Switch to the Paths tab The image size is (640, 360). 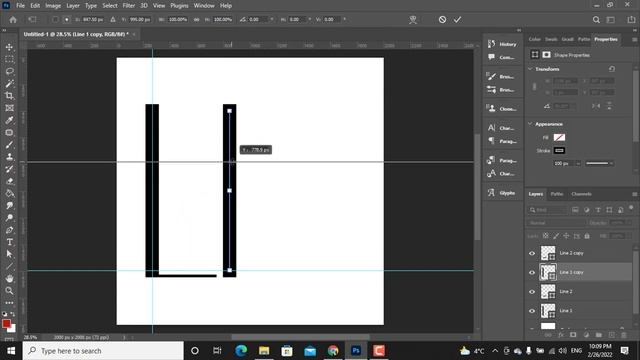tap(557, 194)
